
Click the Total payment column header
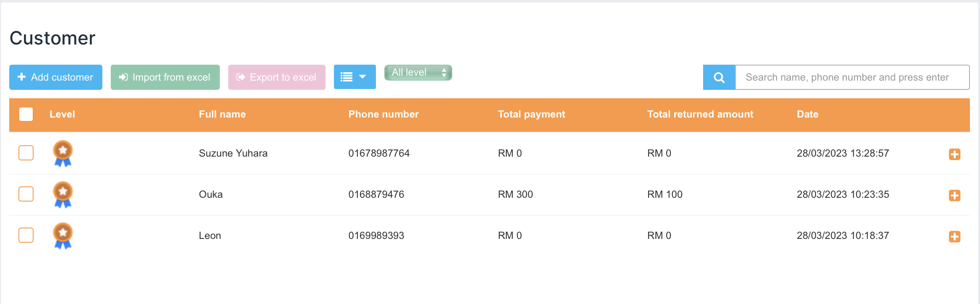(x=531, y=114)
